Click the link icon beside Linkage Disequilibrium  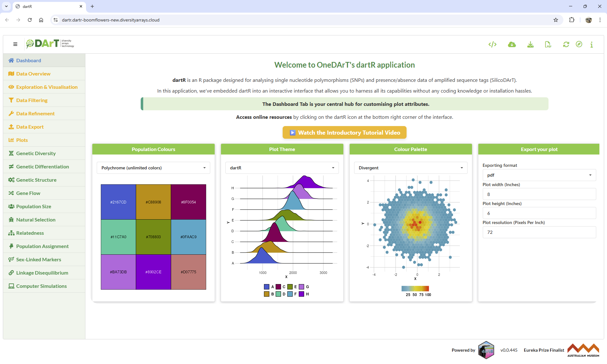(11, 273)
